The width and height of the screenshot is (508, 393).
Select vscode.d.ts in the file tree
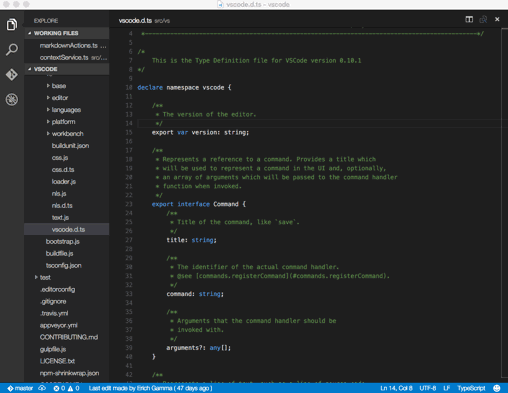click(67, 229)
